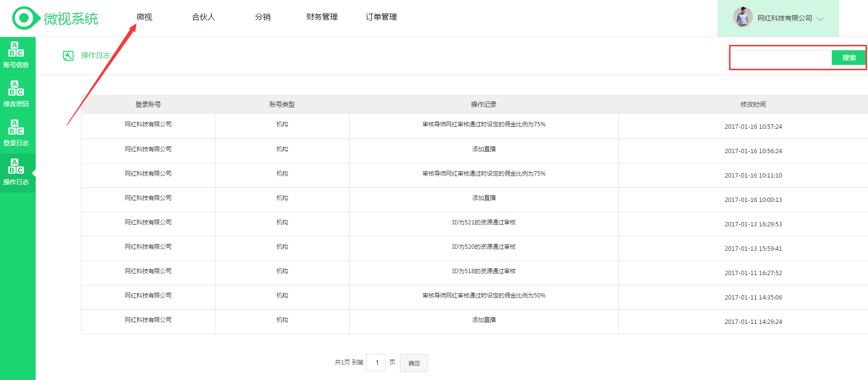The image size is (868, 380).
Task: Select timestamp 2017-01-16 10:00:13
Action: click(753, 200)
